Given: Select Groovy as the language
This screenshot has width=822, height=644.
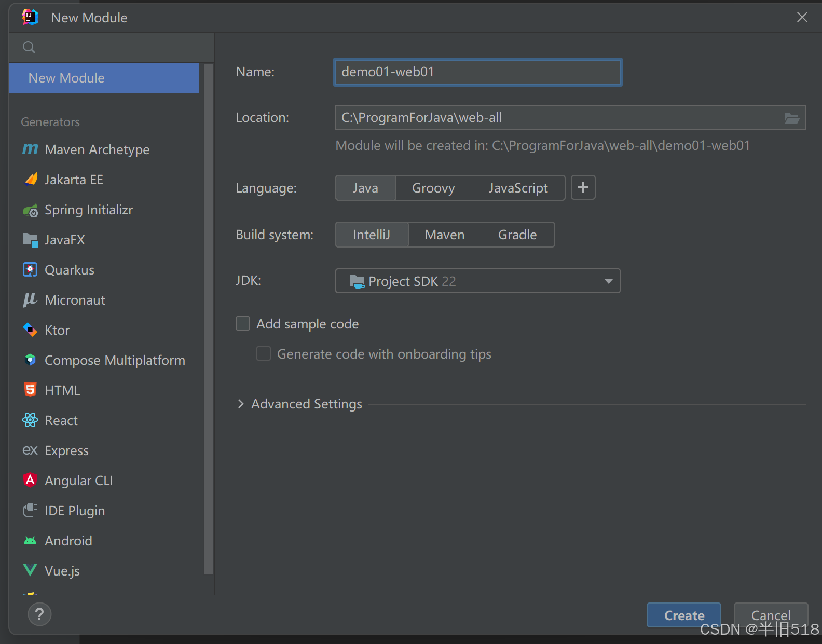Looking at the screenshot, I should click(x=433, y=188).
